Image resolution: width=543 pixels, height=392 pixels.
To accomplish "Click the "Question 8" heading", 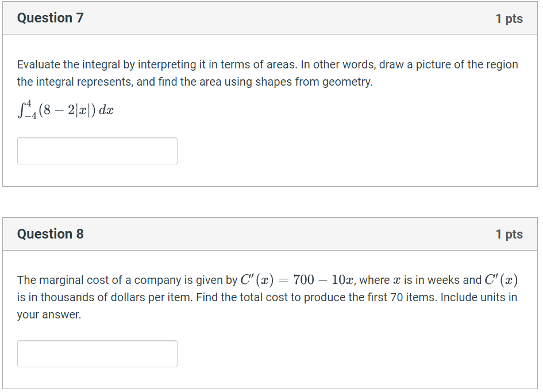I will pyautogui.click(x=50, y=234).
